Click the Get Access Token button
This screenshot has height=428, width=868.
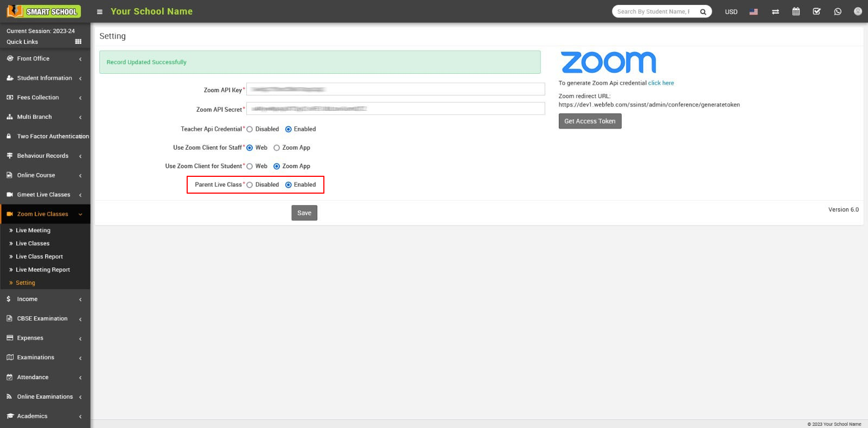[590, 122]
